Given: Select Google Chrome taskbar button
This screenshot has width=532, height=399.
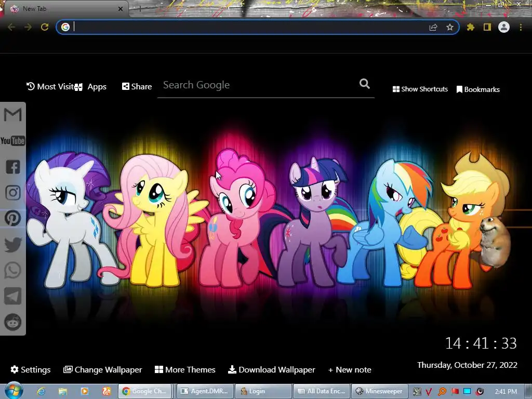Looking at the screenshot, I should point(145,391).
